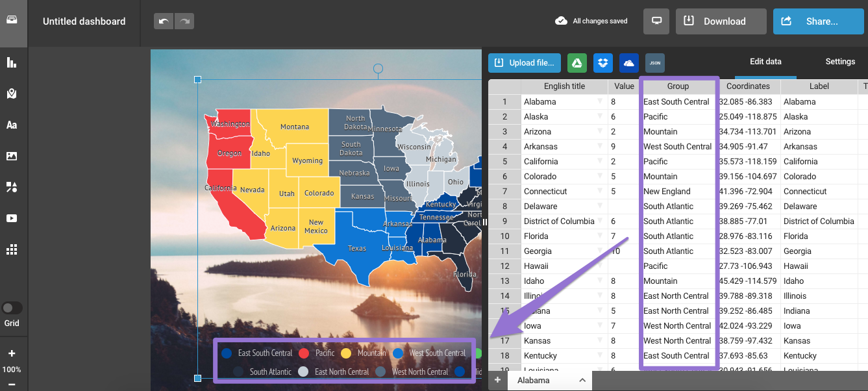The height and width of the screenshot is (391, 868).
Task: Expand the Alabama sheet tab chevron
Action: (582, 381)
